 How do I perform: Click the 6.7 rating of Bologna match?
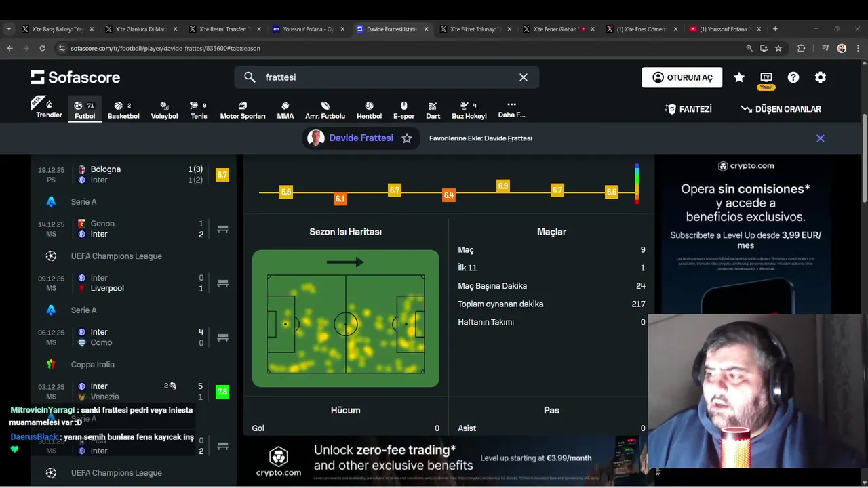coord(222,175)
